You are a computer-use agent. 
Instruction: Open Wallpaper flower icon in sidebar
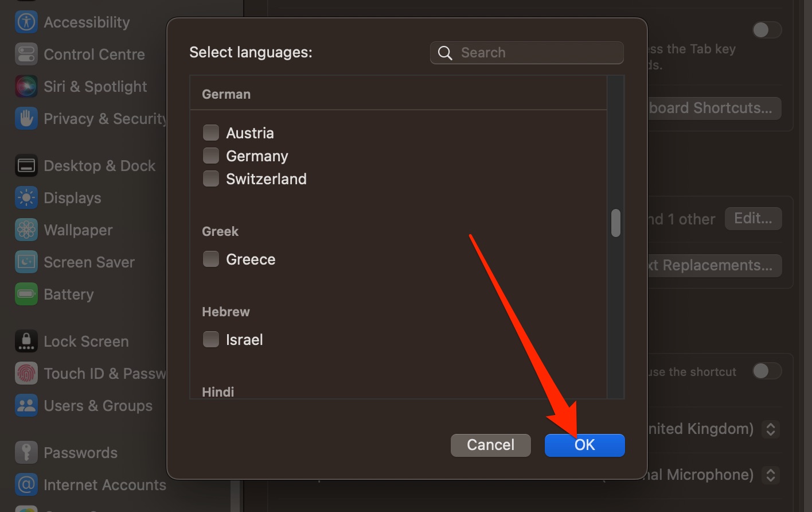[x=26, y=230]
